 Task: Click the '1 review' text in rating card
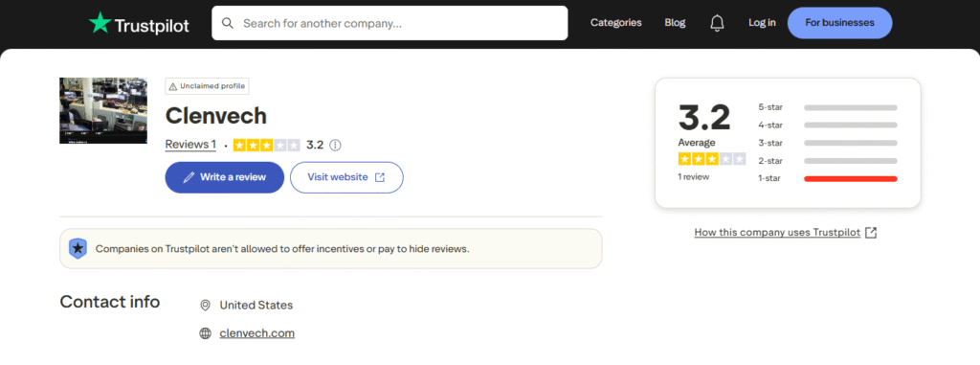point(694,177)
